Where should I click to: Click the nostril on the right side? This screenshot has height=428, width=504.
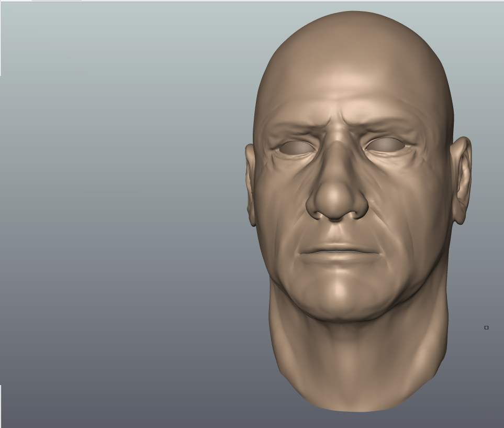click(x=357, y=213)
